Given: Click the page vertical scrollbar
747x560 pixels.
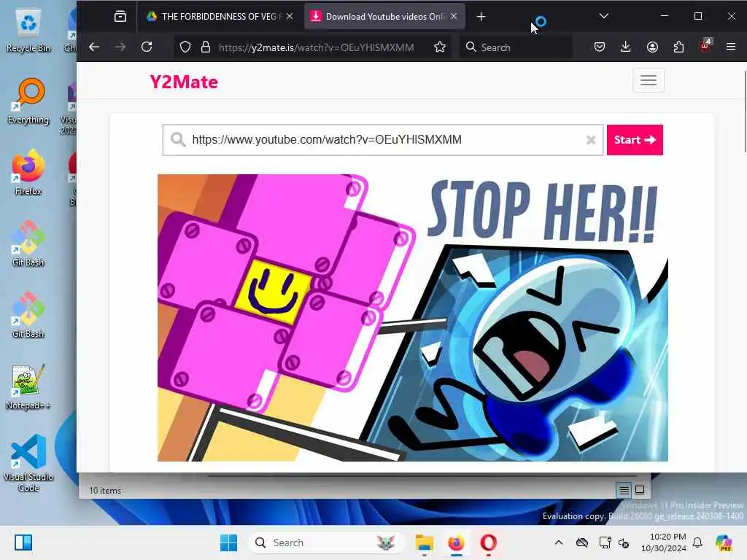Looking at the screenshot, I should click(745, 112).
